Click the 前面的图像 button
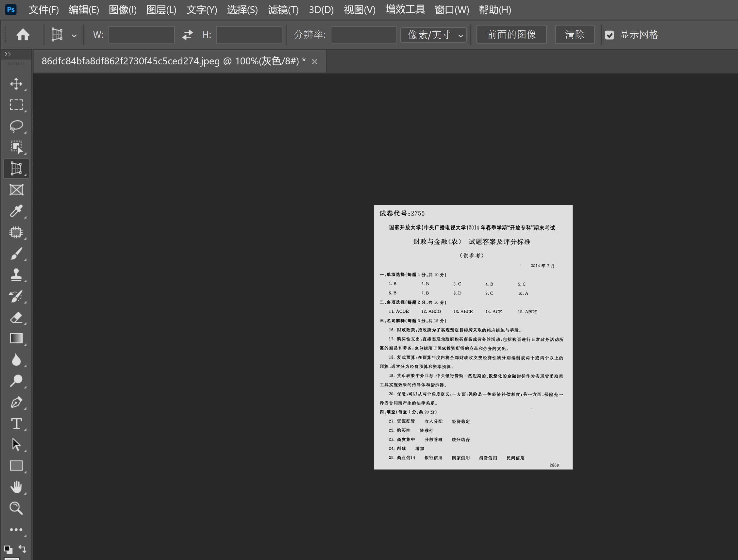This screenshot has height=560, width=738. (x=511, y=35)
